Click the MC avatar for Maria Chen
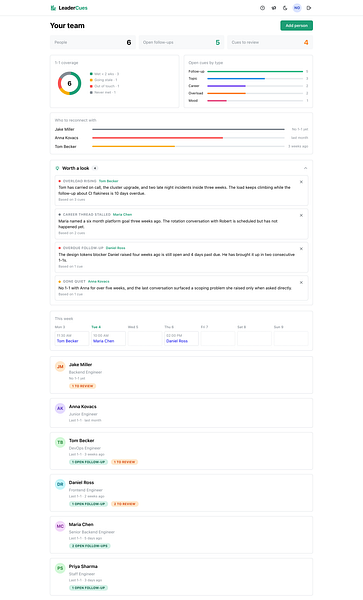 60,526
